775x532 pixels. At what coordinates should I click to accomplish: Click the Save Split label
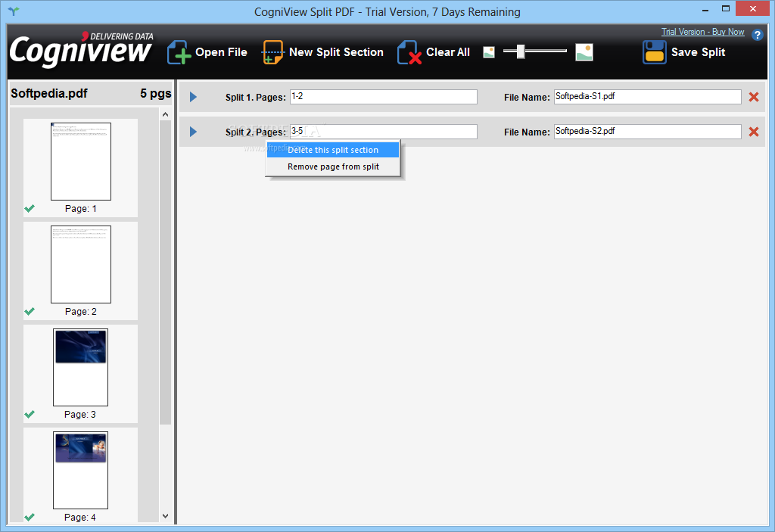point(698,52)
